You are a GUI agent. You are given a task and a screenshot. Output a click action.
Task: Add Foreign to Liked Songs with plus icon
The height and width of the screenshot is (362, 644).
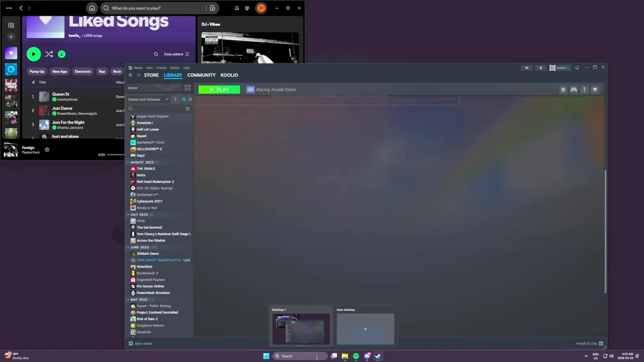[x=47, y=149]
